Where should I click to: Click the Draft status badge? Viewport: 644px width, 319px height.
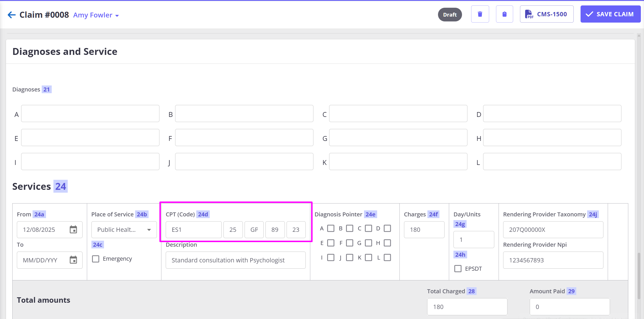[450, 15]
